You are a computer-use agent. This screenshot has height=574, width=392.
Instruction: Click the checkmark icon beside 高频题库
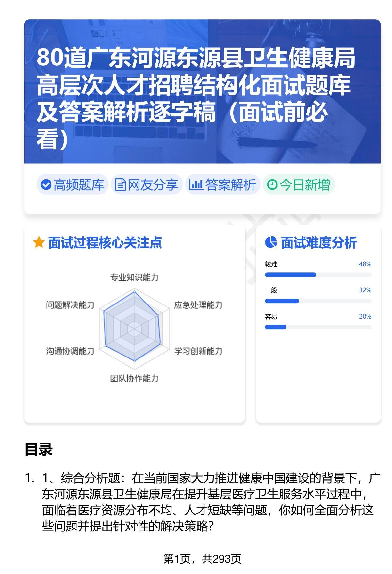[46, 185]
